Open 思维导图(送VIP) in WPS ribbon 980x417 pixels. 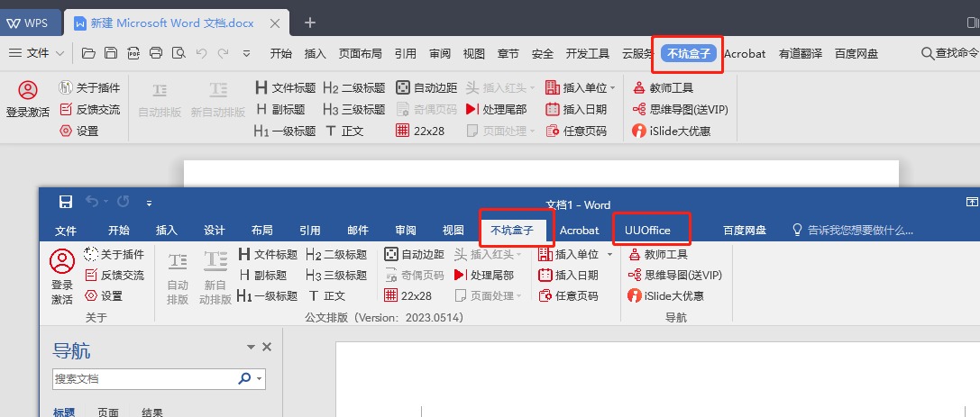pos(680,109)
